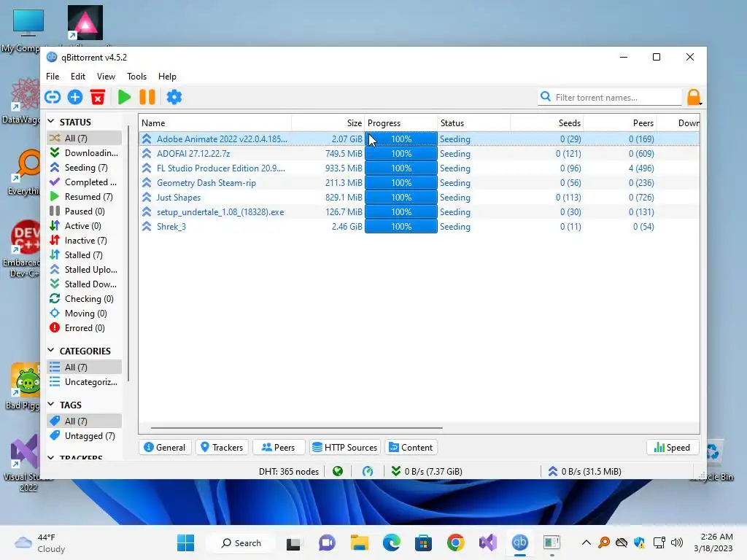Select the Checking (0) filter

click(85, 298)
